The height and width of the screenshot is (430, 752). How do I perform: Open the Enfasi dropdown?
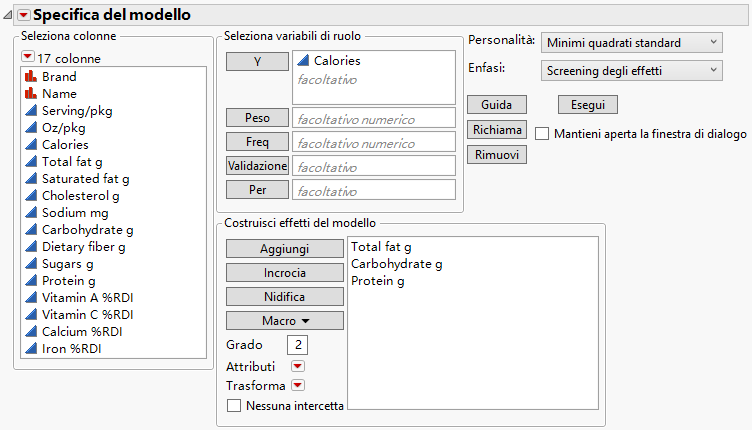[x=631, y=70]
